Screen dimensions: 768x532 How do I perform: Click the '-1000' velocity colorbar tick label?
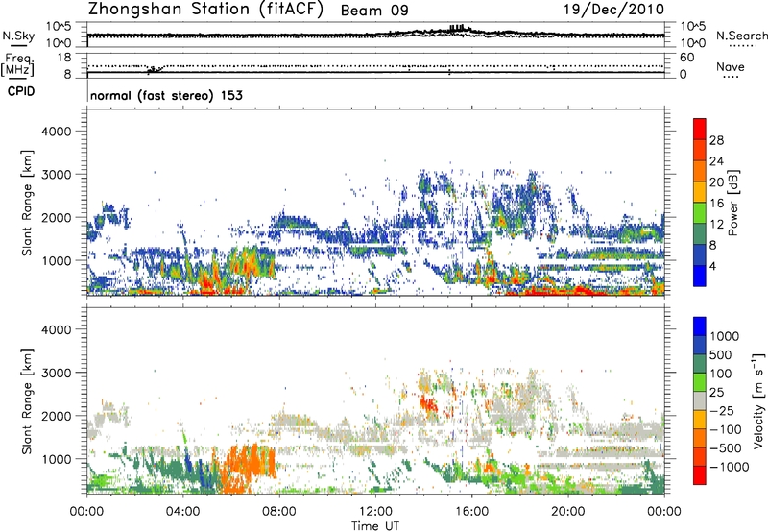729,467
